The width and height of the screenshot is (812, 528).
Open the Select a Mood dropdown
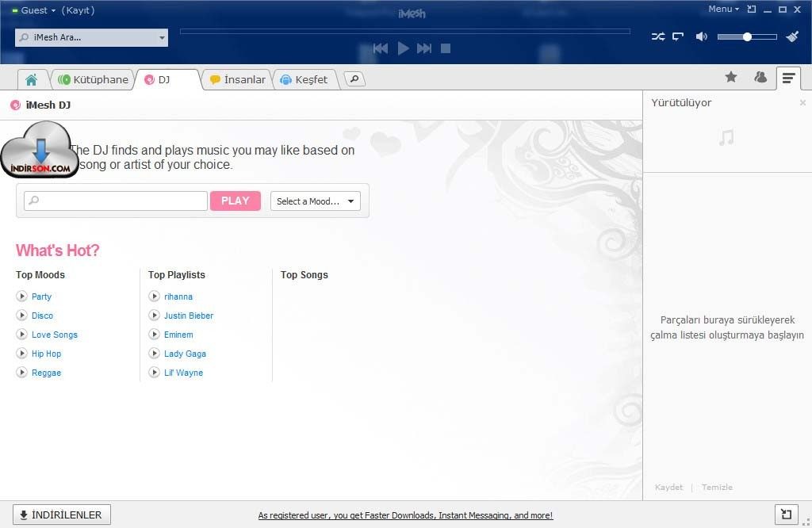click(x=316, y=201)
